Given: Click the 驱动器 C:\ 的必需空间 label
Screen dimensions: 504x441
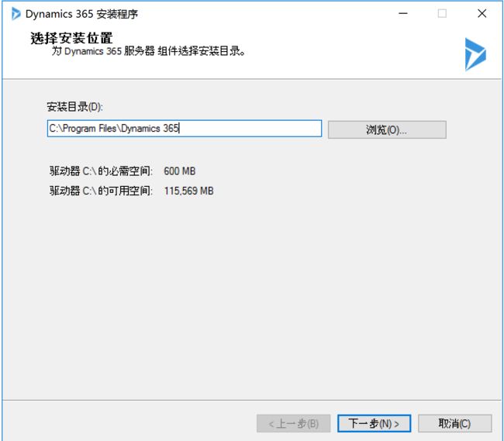Looking at the screenshot, I should pyautogui.click(x=101, y=171).
